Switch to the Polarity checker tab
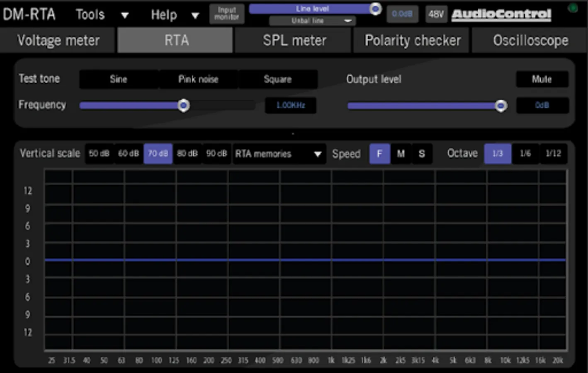Image resolution: width=588 pixels, height=373 pixels. coord(412,40)
